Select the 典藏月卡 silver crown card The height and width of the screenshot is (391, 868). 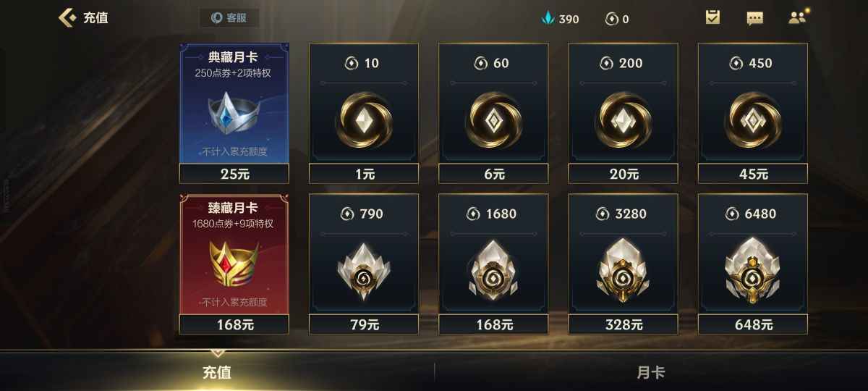pos(234,103)
